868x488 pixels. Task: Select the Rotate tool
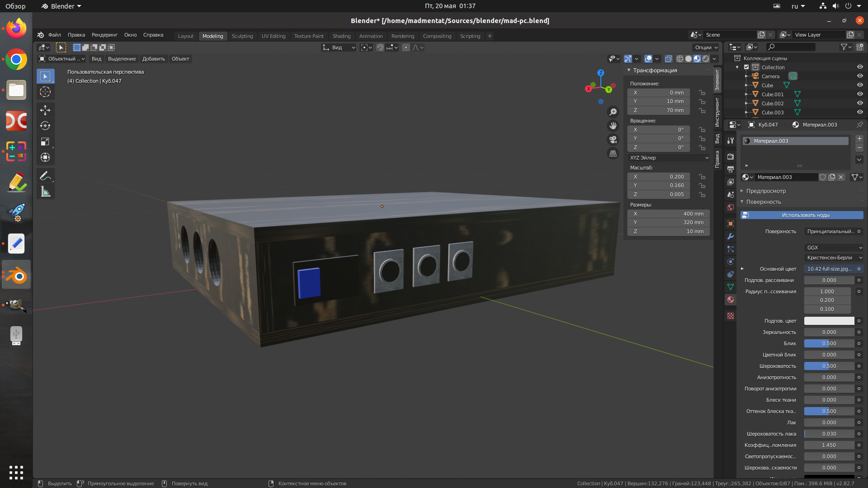click(45, 126)
